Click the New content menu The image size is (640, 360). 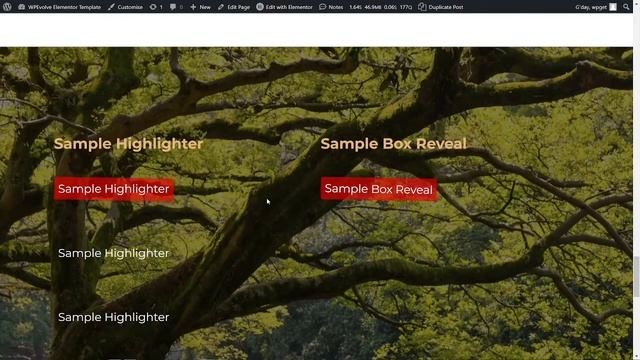200,7
